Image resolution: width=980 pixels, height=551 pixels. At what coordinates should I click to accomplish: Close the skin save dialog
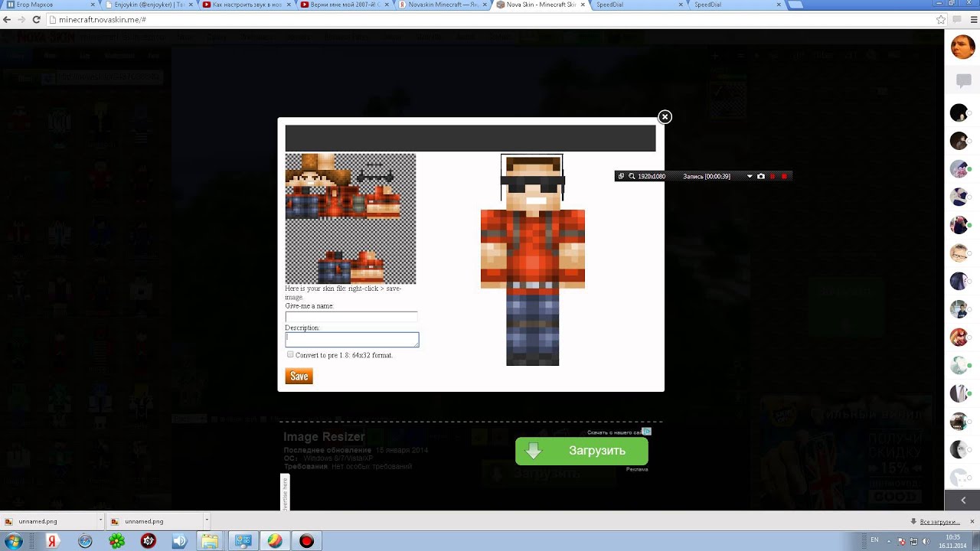coord(665,117)
